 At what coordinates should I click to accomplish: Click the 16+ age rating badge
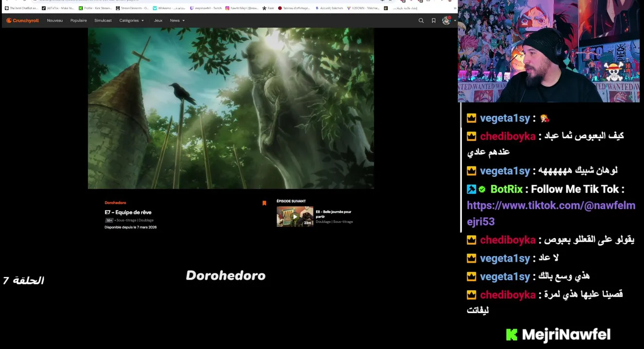tap(109, 221)
